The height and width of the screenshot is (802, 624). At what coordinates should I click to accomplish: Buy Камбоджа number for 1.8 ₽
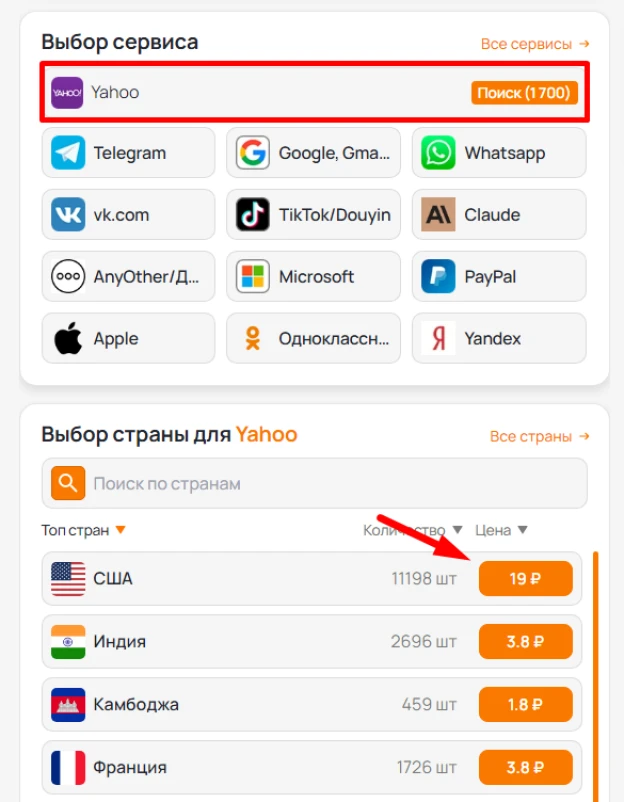coord(525,704)
